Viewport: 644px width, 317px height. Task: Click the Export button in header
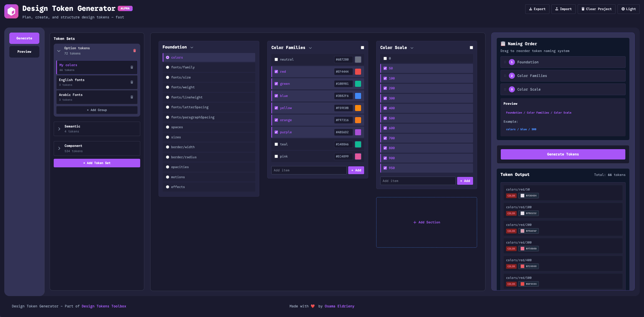(537, 9)
